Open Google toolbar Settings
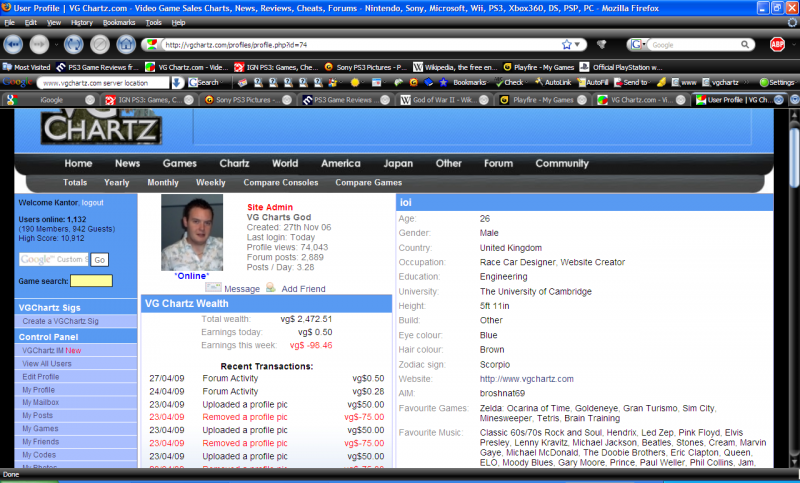The width and height of the screenshot is (800, 483). 778,83
